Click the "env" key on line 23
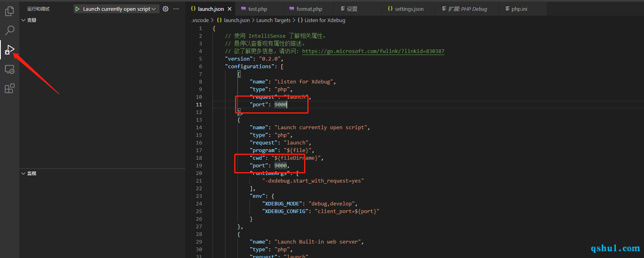 click(x=257, y=196)
